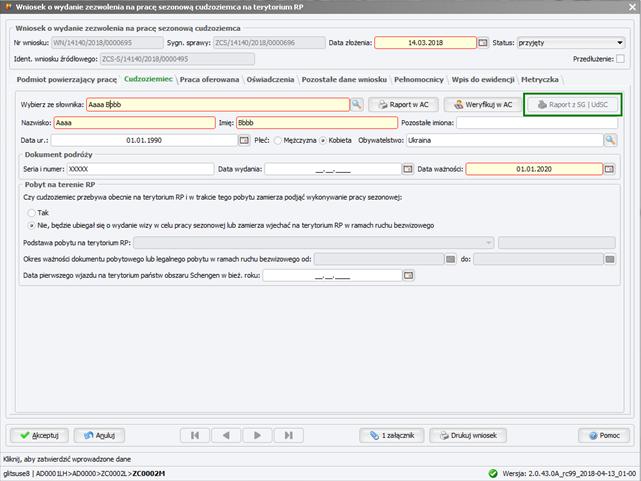Screen dimensions: 641x481
Task: Open calendar for Schengen first entry date
Action: (408, 275)
